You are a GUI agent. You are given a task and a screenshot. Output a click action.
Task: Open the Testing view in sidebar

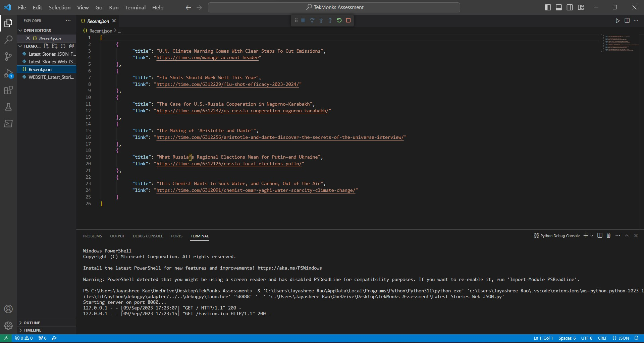coord(8,107)
